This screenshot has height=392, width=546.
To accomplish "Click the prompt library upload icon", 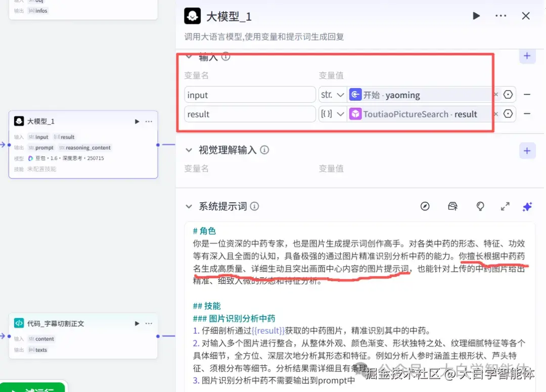I will click(452, 206).
